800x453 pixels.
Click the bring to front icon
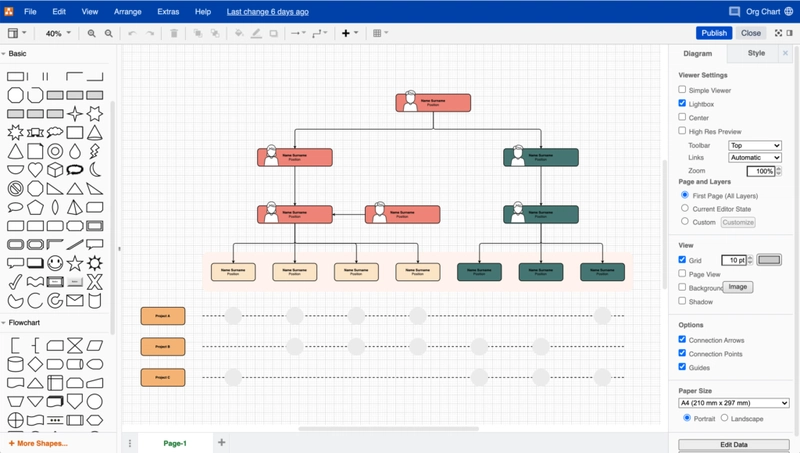198,33
